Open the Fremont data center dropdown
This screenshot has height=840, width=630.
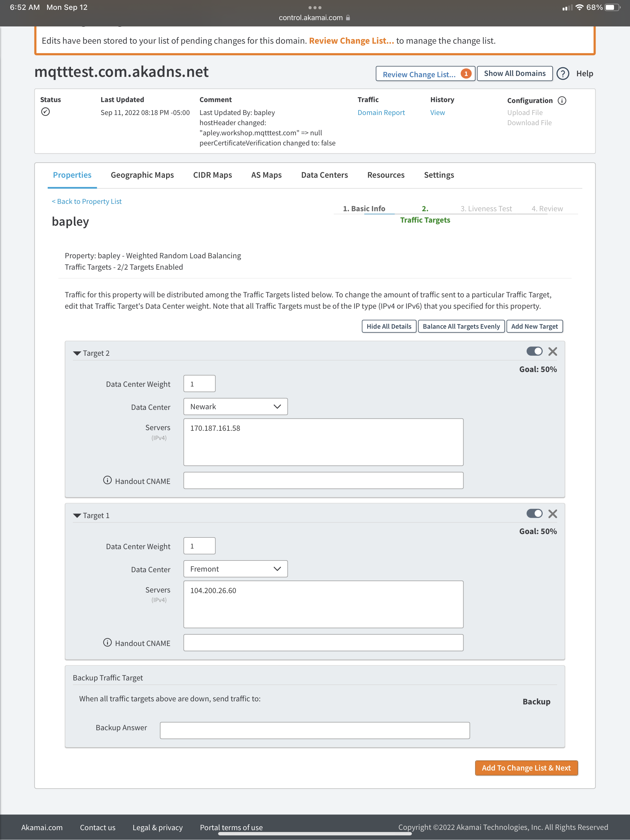[x=235, y=569]
